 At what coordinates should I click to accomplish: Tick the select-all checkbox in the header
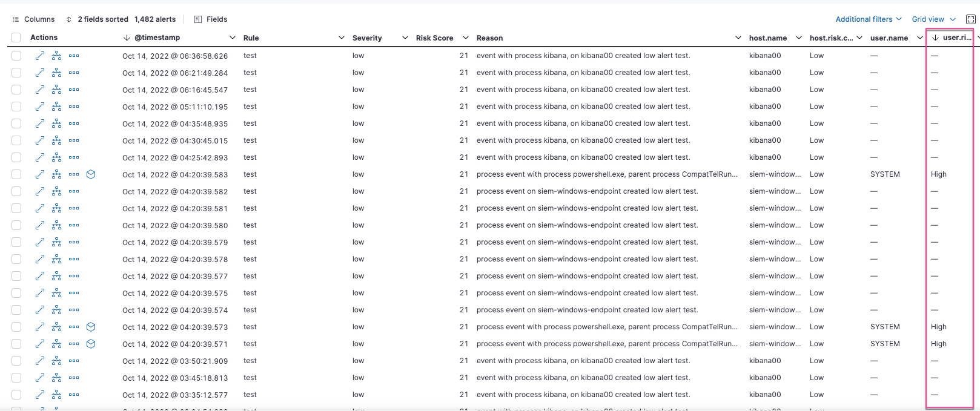pos(16,38)
